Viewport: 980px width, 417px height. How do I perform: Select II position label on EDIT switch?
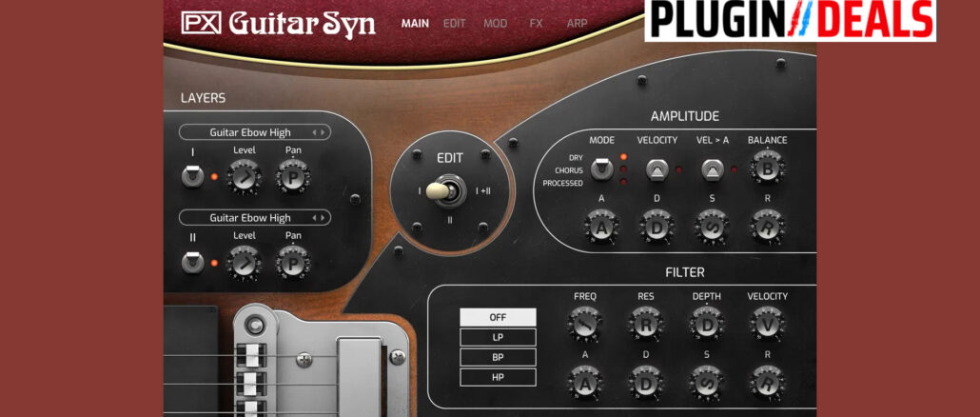pos(449,220)
